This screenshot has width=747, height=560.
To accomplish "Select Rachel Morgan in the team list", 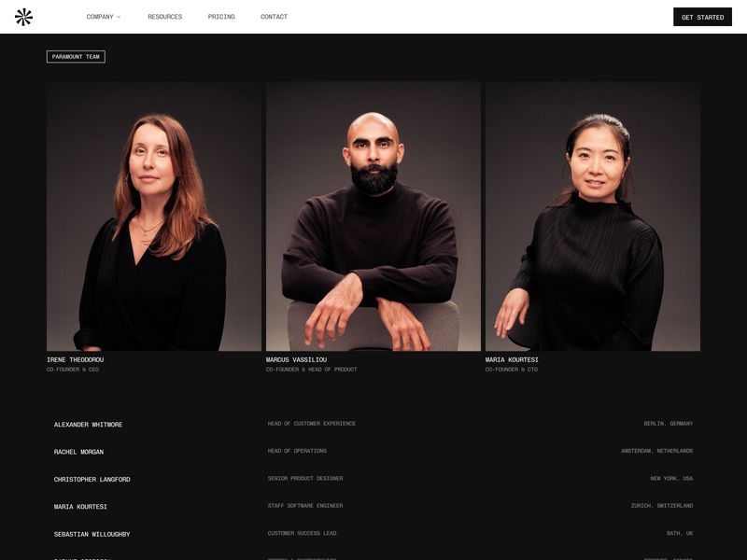I will (78, 452).
